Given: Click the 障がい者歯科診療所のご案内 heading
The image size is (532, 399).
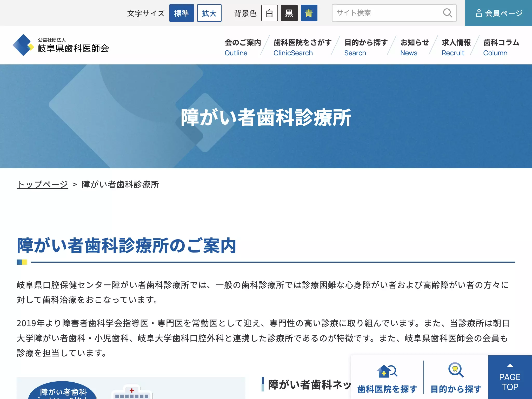Looking at the screenshot, I should pos(127,245).
